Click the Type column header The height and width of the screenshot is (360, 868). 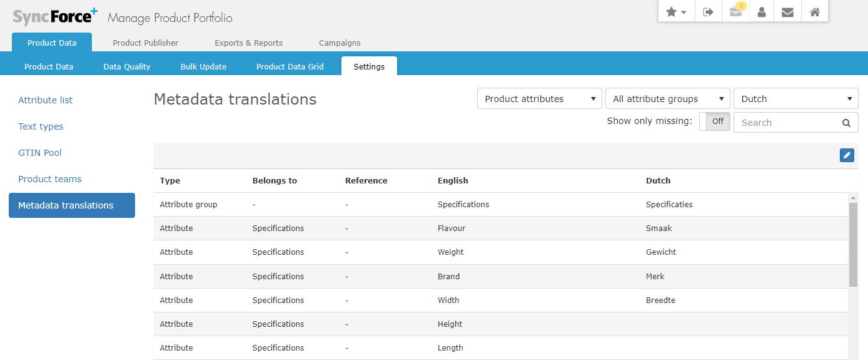(x=170, y=180)
